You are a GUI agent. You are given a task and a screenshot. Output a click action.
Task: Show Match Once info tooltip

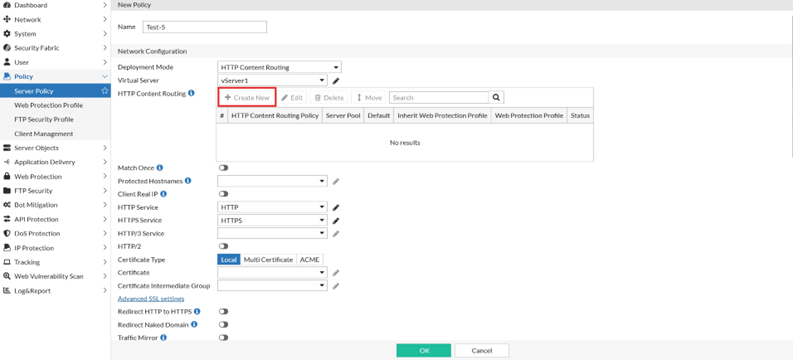160,167
